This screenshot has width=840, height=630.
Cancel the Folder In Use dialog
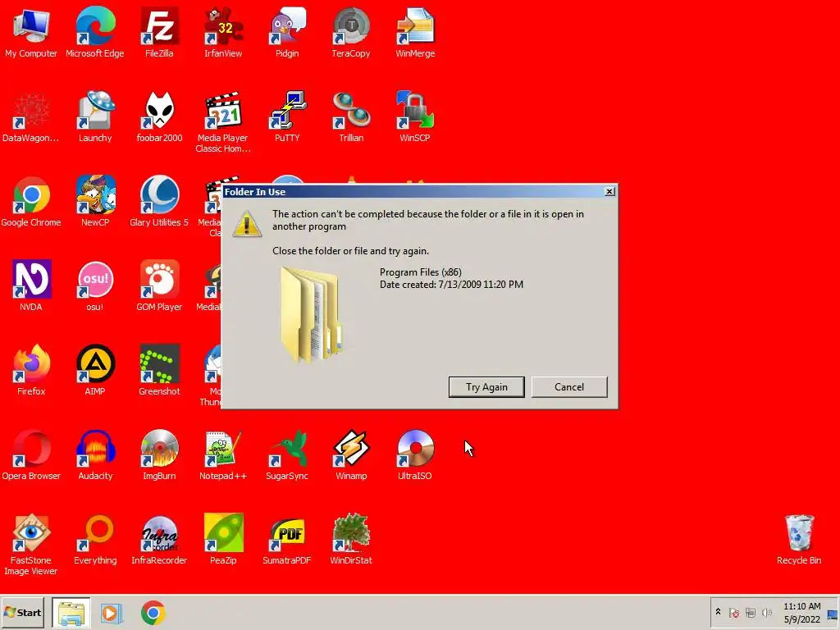pyautogui.click(x=569, y=387)
